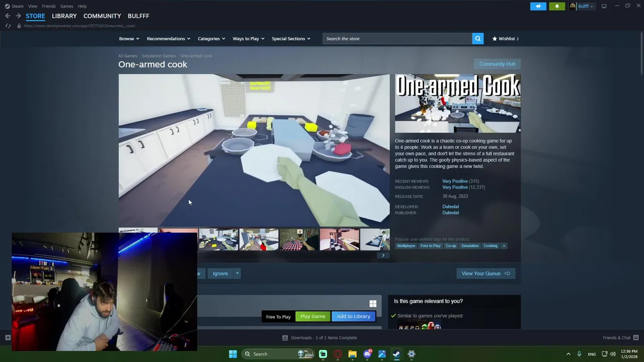Click the green Play Game button

coord(313,316)
